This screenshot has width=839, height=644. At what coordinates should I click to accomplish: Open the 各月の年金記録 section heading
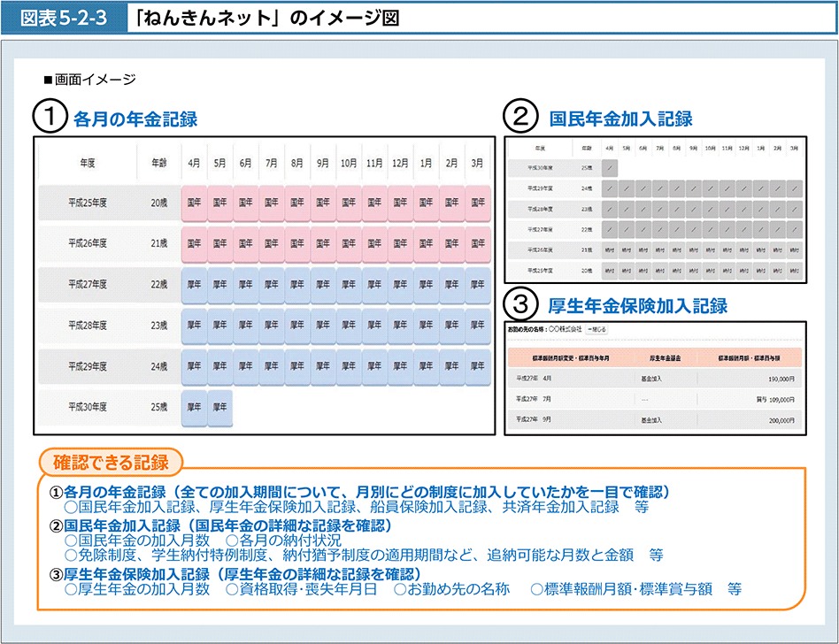click(135, 119)
